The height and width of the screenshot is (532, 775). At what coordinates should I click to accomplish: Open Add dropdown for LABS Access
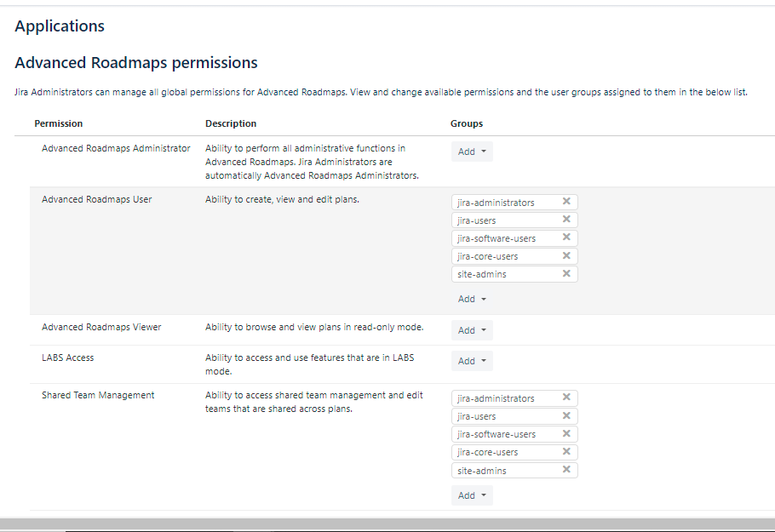click(x=472, y=361)
